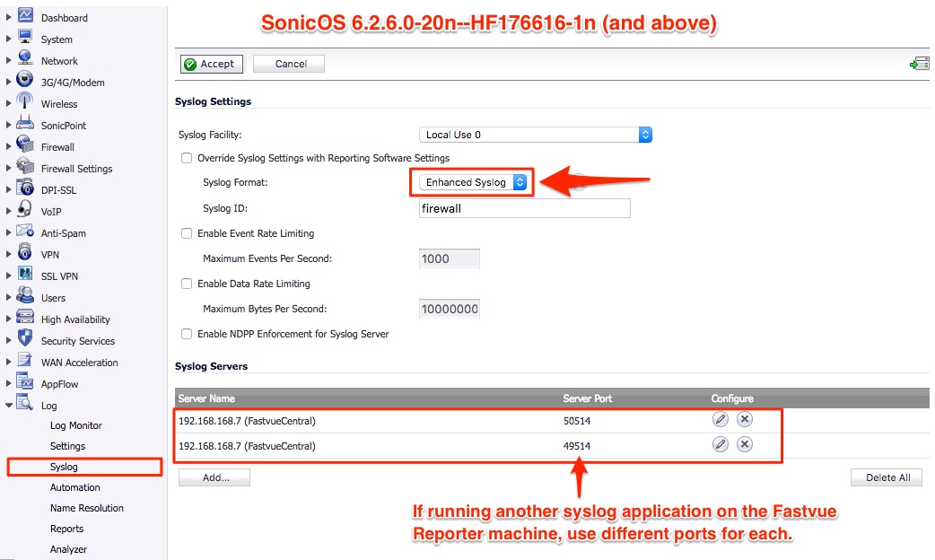Viewport: 935px width, 560px height.
Task: Click the Security Services shield icon
Action: tap(25, 338)
